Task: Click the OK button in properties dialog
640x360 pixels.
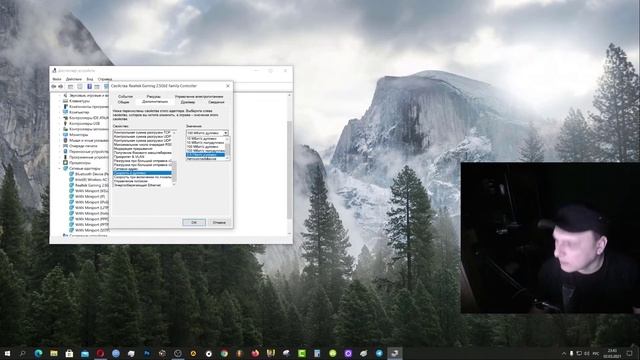Action: (194, 222)
